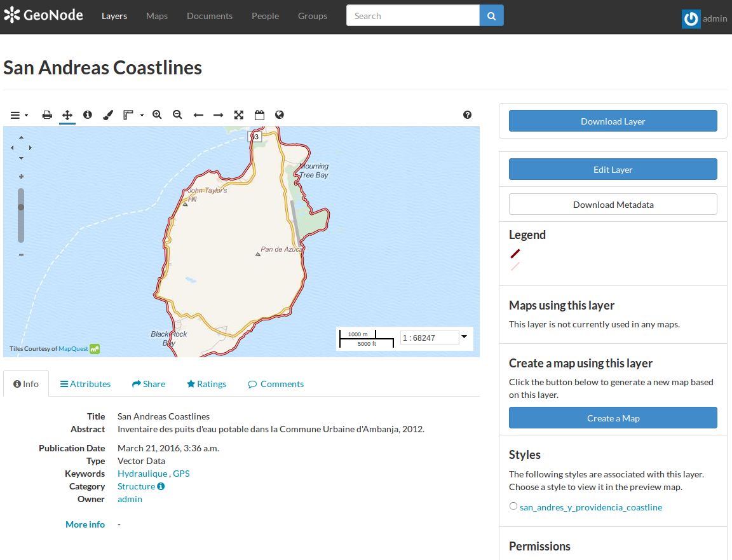Click the map minus zoom button
The image size is (732, 560).
[21, 254]
